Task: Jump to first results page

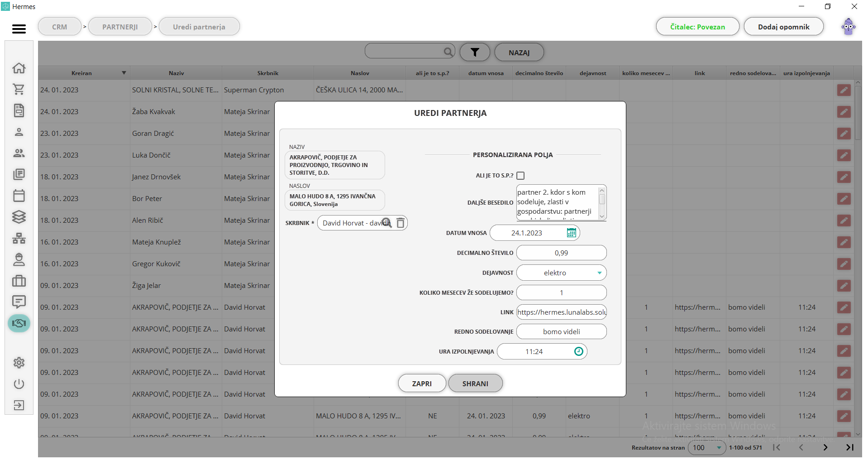Action: (x=777, y=447)
